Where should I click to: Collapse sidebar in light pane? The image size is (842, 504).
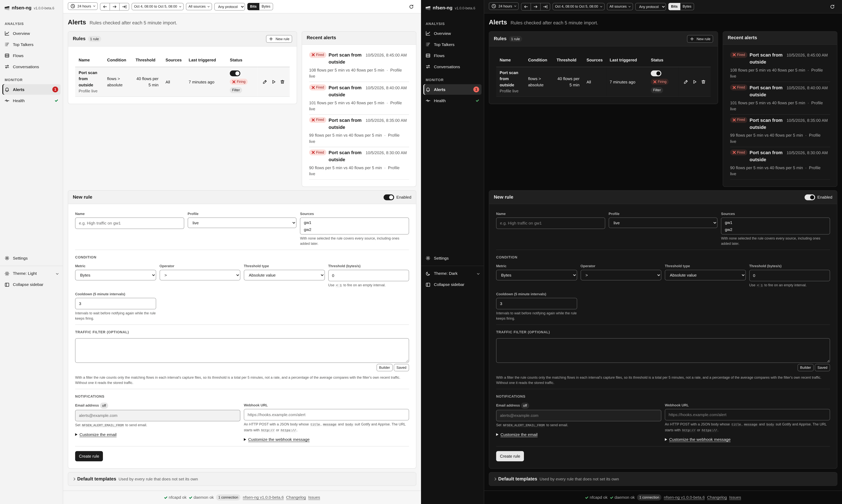31,285
